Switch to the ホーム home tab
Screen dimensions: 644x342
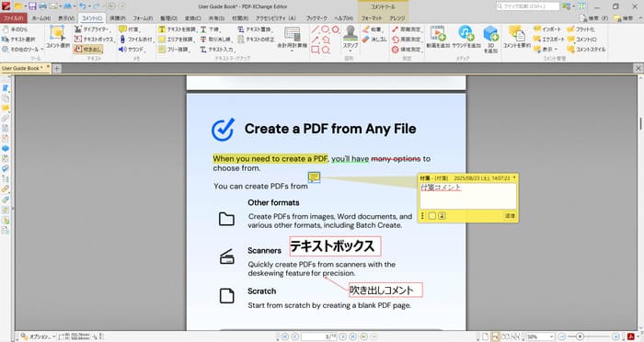41,18
